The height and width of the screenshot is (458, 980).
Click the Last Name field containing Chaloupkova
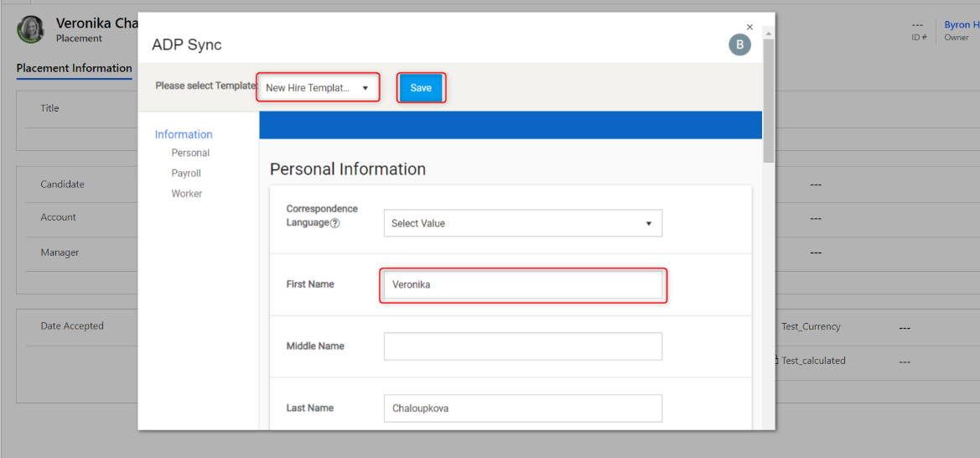pos(522,408)
